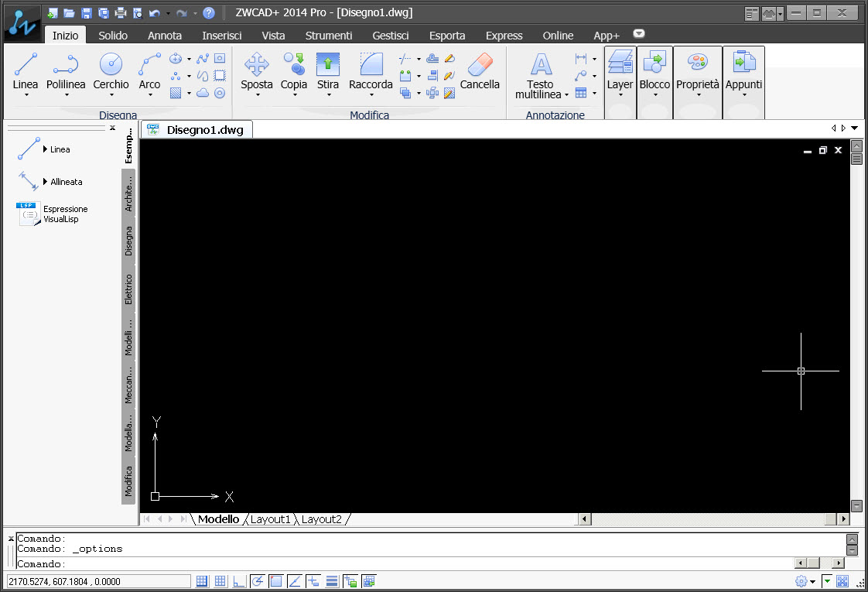Select the hatch tool icon
The width and height of the screenshot is (868, 592).
click(x=176, y=93)
